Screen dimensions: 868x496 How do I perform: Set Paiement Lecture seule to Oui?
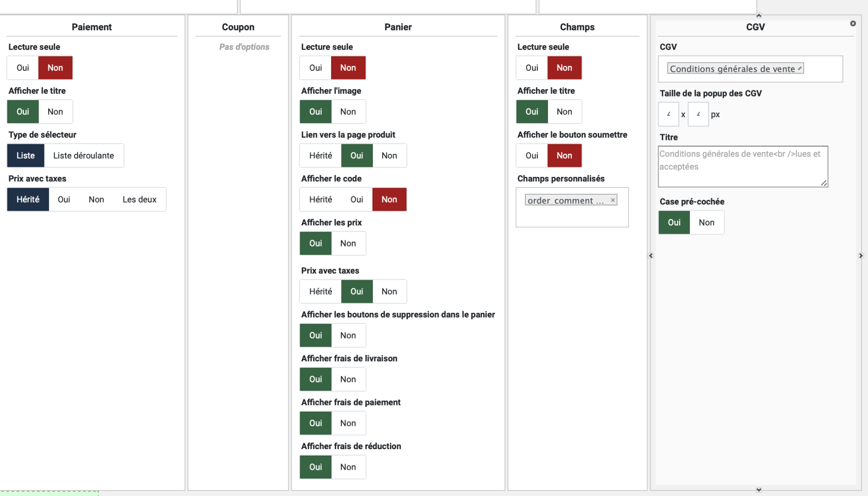coord(23,68)
